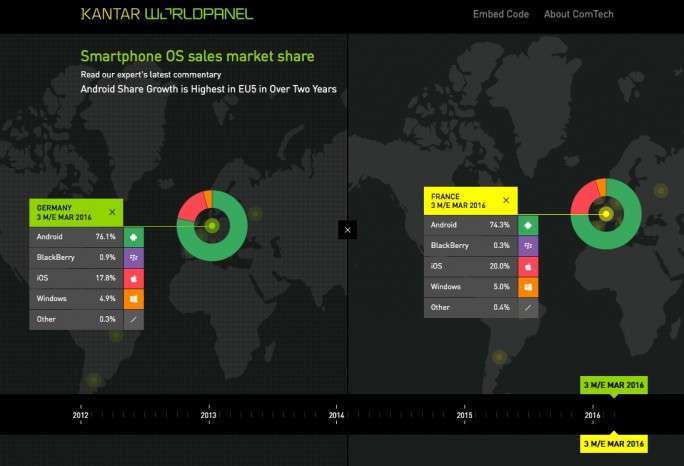Click the map dot east of France chart
The width and height of the screenshot is (684, 466).
[x=661, y=190]
